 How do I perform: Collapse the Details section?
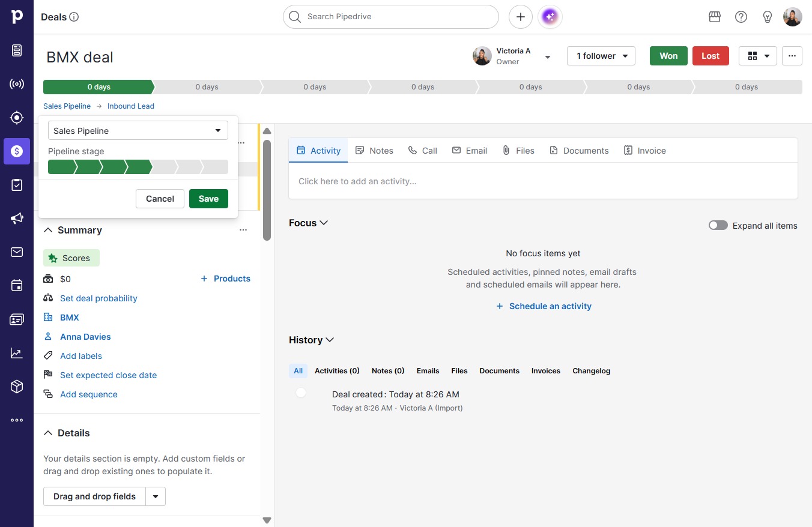pos(48,433)
